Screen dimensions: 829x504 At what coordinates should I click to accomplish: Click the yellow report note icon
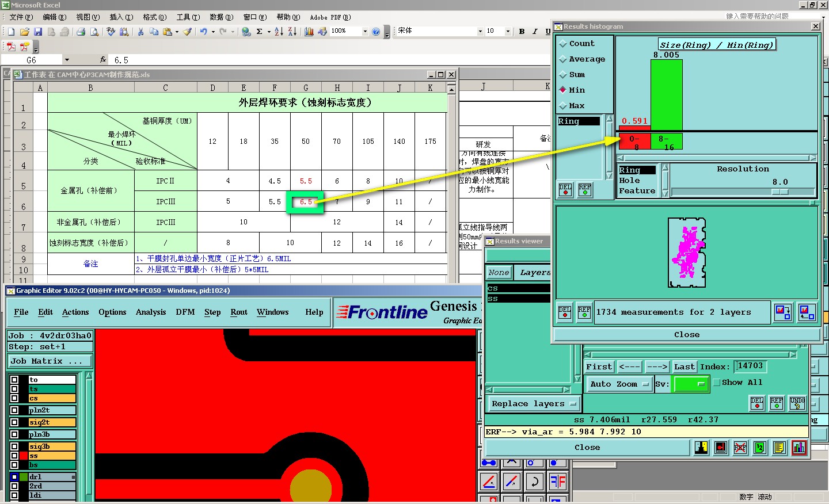[x=779, y=448]
